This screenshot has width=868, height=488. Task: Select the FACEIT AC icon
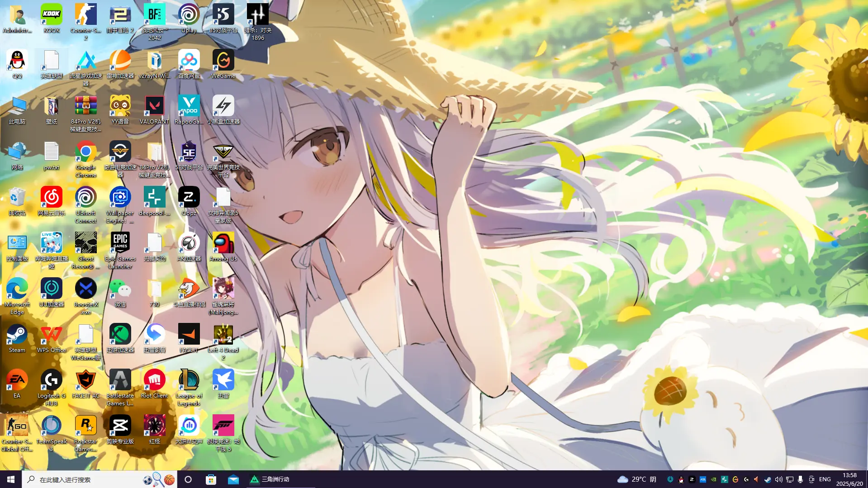click(86, 384)
